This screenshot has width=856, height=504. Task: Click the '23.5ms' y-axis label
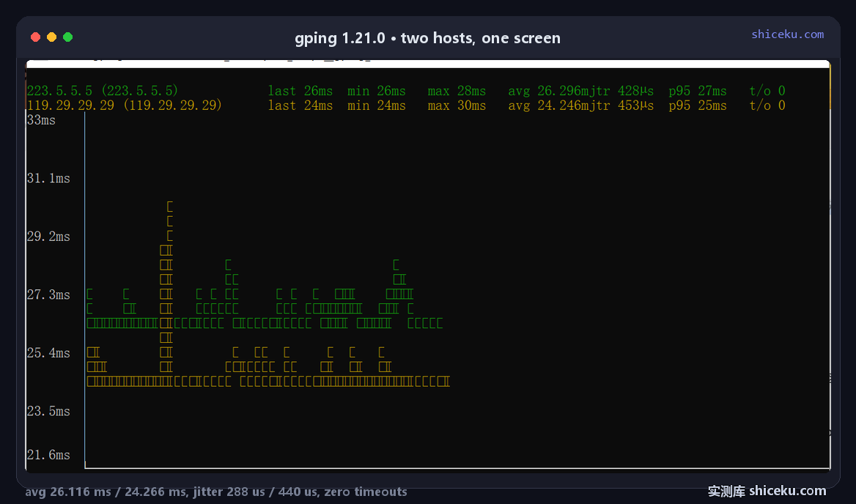click(x=48, y=411)
